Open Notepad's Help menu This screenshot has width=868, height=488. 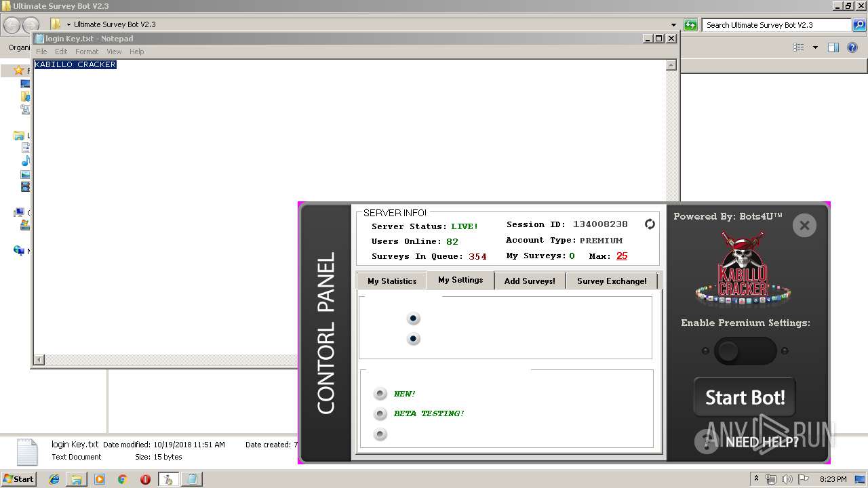click(x=136, y=52)
